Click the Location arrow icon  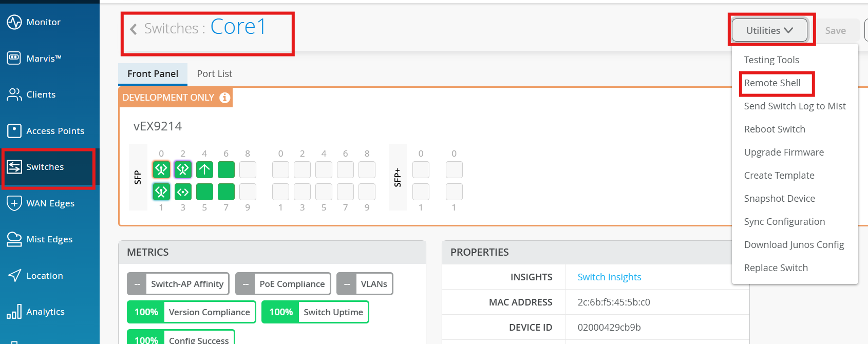click(x=14, y=276)
